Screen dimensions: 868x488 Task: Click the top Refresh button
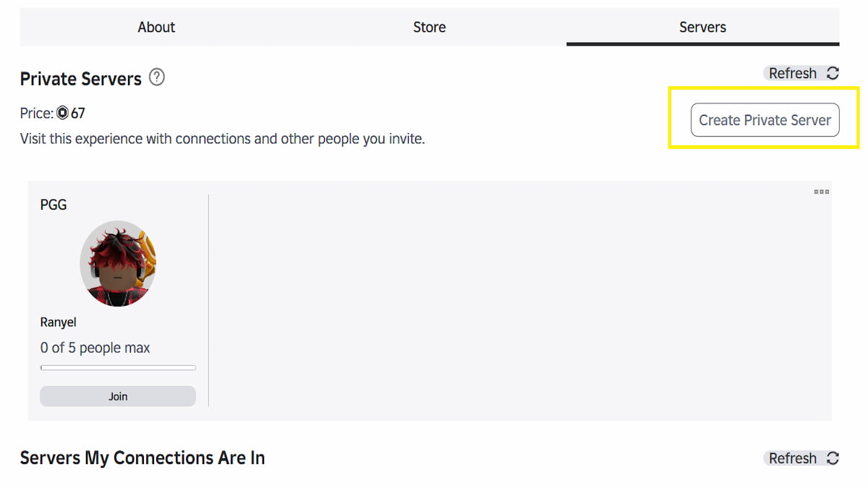pos(793,73)
